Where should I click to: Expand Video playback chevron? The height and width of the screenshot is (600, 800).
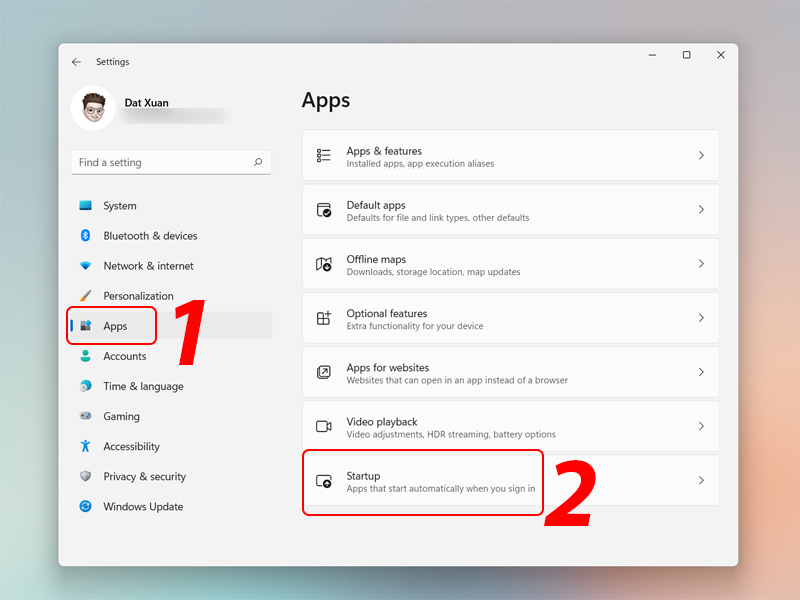(x=701, y=426)
